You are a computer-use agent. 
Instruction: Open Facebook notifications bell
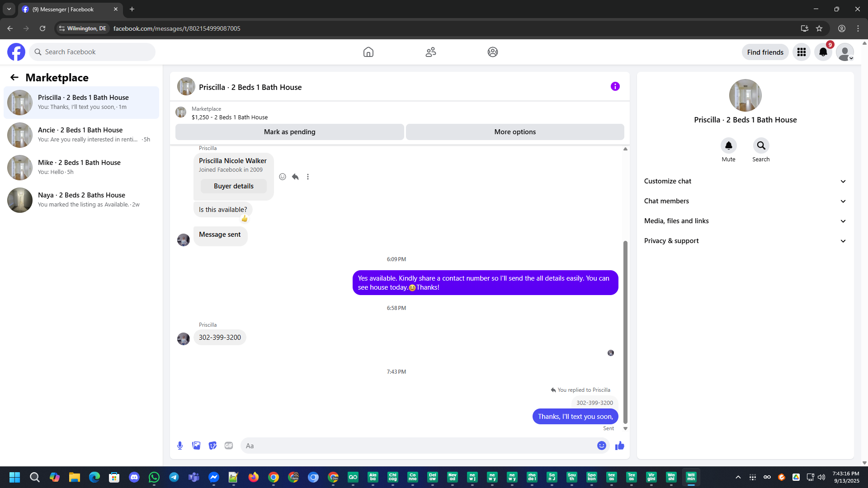[x=823, y=52]
